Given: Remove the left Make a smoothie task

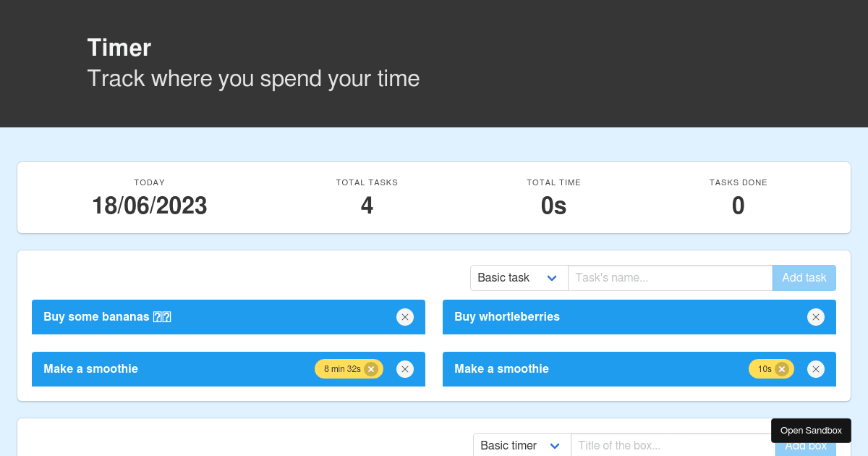Looking at the screenshot, I should (405, 369).
